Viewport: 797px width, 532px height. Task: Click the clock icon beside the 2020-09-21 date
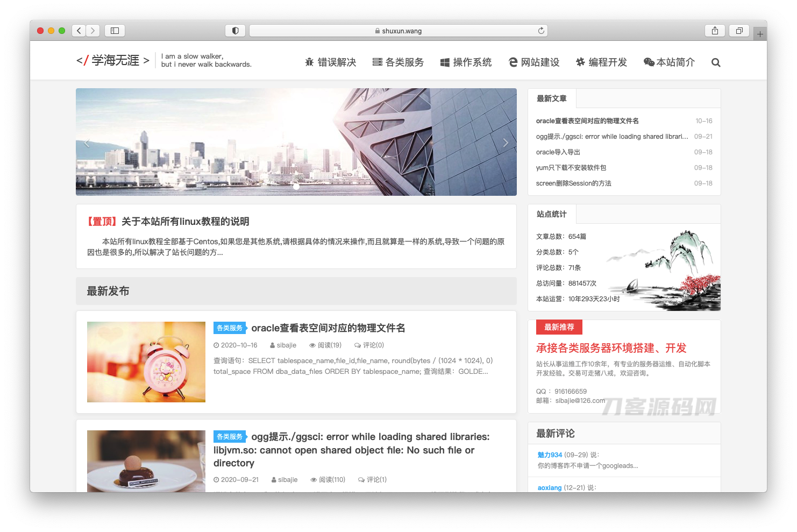point(217,479)
